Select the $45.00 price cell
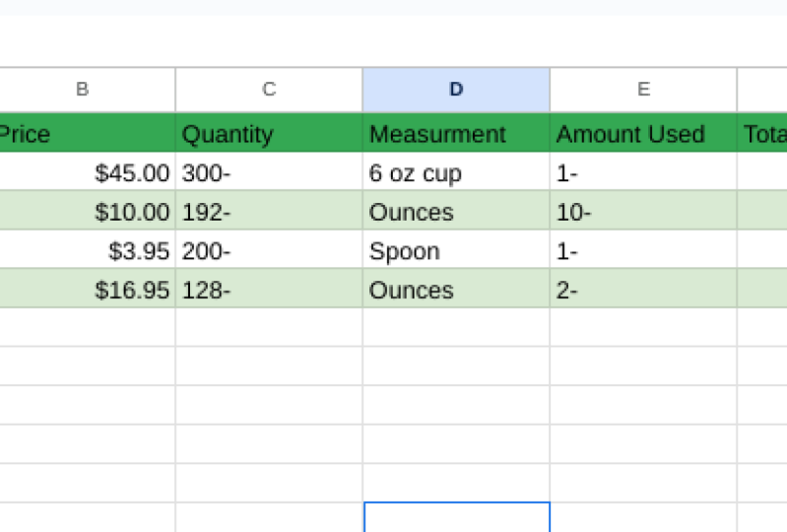This screenshot has height=532, width=787. 87,173
